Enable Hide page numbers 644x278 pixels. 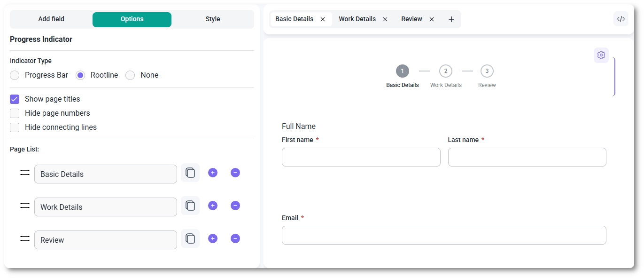pyautogui.click(x=15, y=113)
